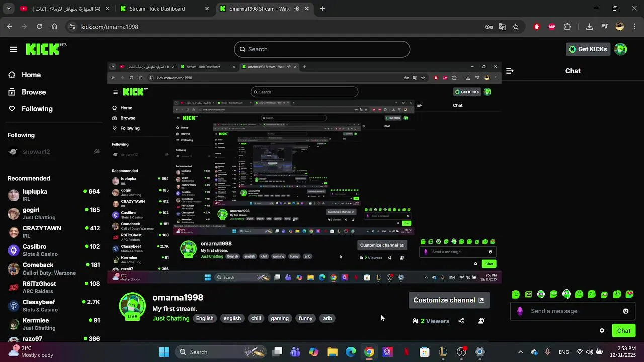Open Microsoft Store from the taskbar
Screen dimensions: 644x362
pos(425,352)
